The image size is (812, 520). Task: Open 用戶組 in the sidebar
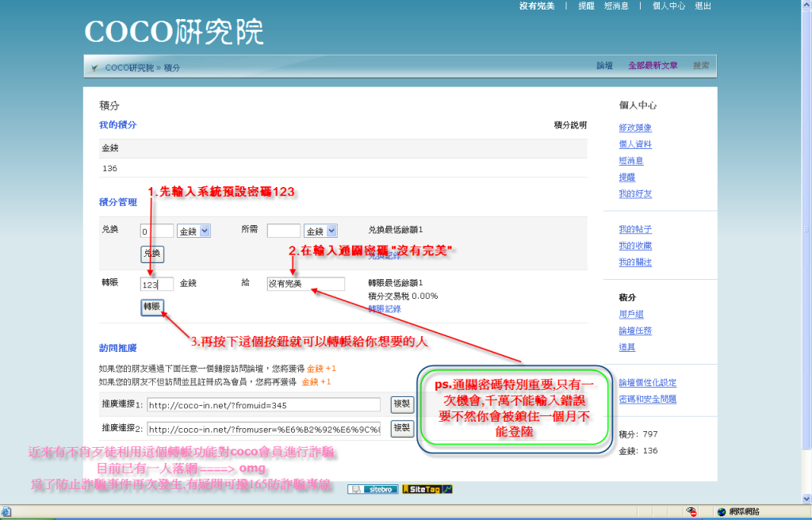pyautogui.click(x=631, y=315)
